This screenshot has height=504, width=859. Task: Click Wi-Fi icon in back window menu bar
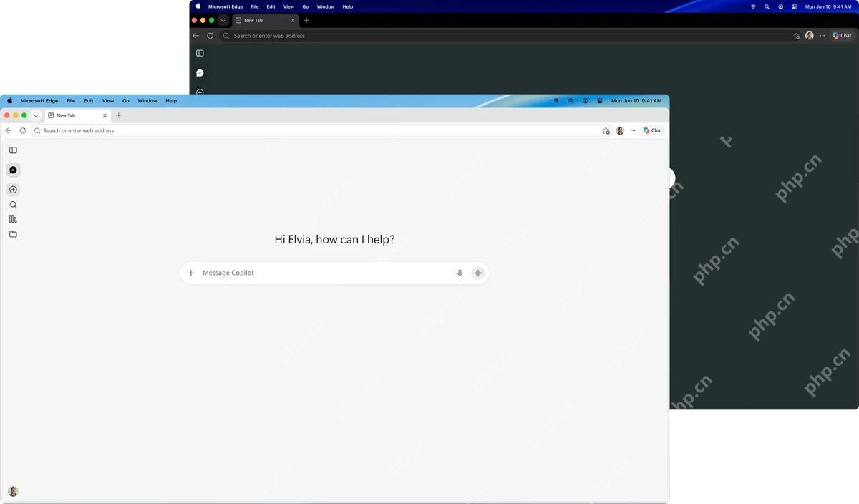coord(753,6)
